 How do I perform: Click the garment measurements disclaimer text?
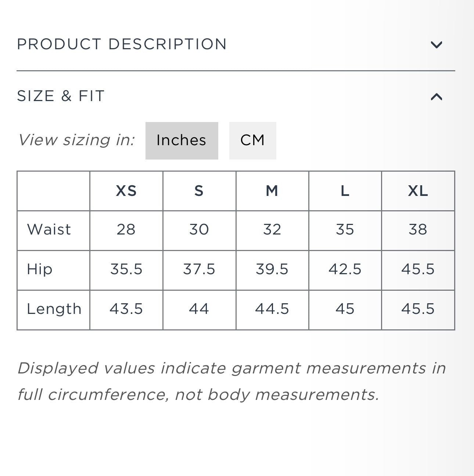coord(231,381)
